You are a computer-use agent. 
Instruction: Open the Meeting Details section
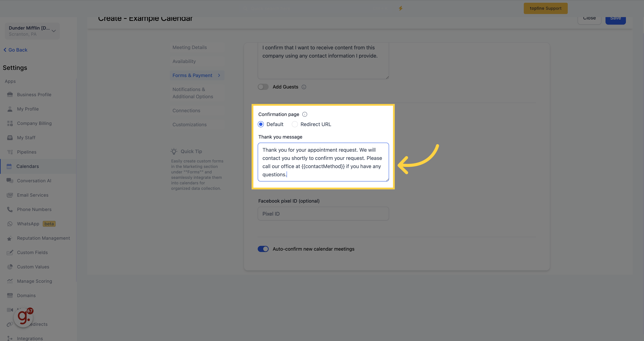(189, 47)
